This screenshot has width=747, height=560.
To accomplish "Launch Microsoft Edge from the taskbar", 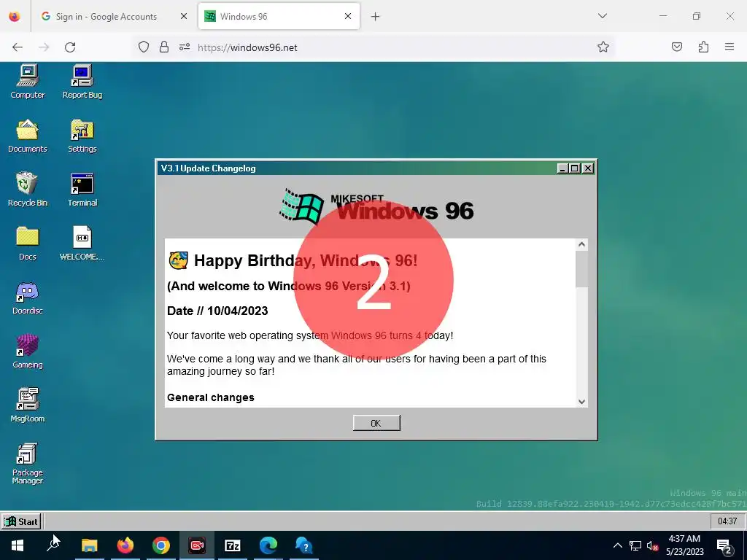I will (x=268, y=545).
